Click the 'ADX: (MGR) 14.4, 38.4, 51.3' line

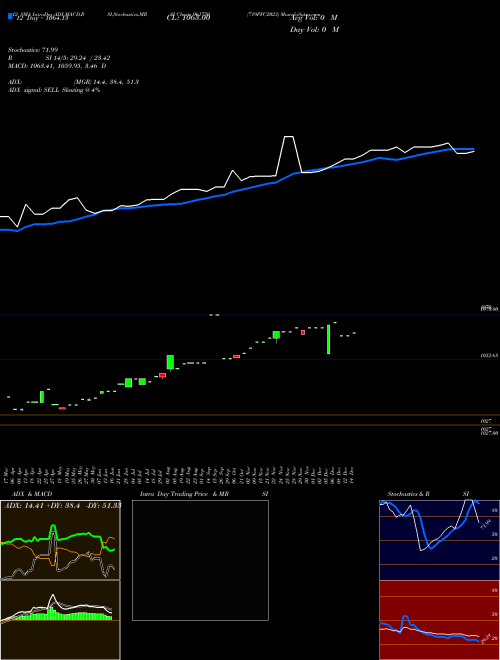click(x=74, y=82)
